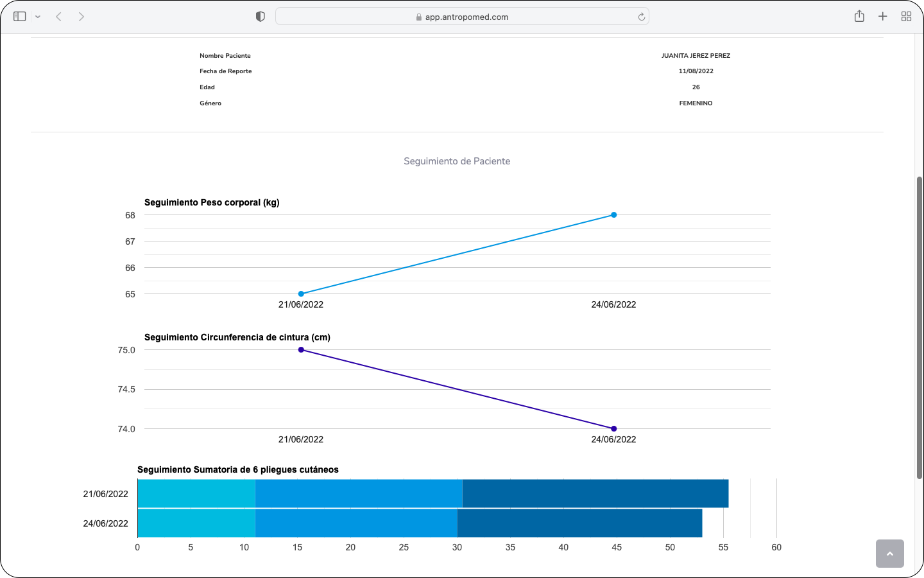Image resolution: width=924 pixels, height=578 pixels.
Task: Click the 68 label on weight axis
Action: coord(130,215)
